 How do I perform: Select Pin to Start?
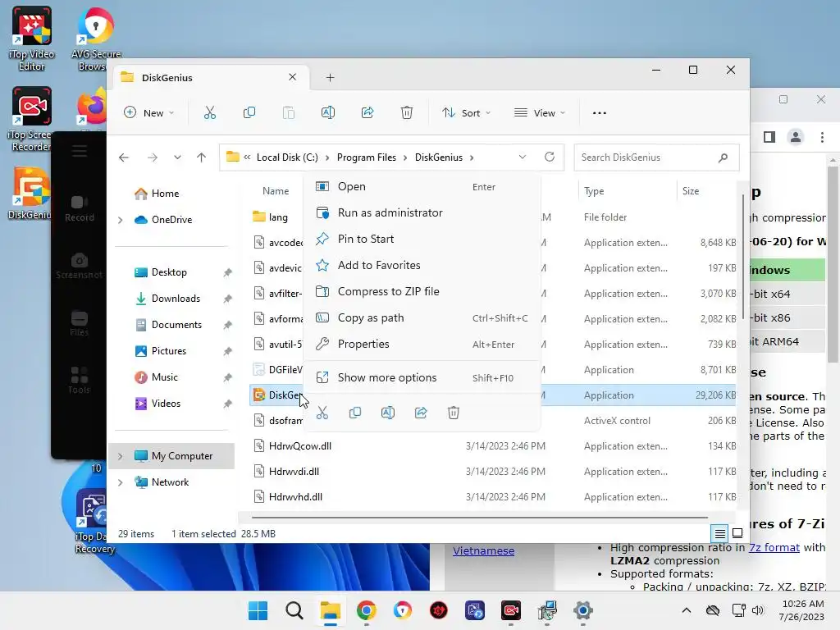point(422,239)
